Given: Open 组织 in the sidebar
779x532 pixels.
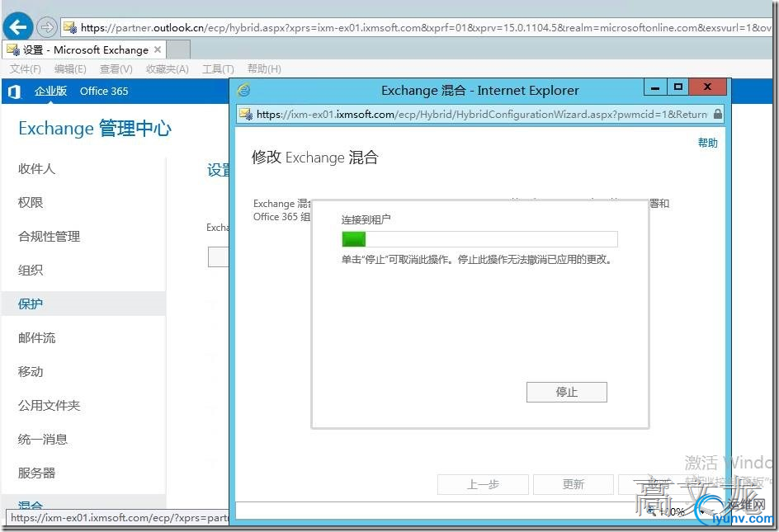Looking at the screenshot, I should point(31,271).
